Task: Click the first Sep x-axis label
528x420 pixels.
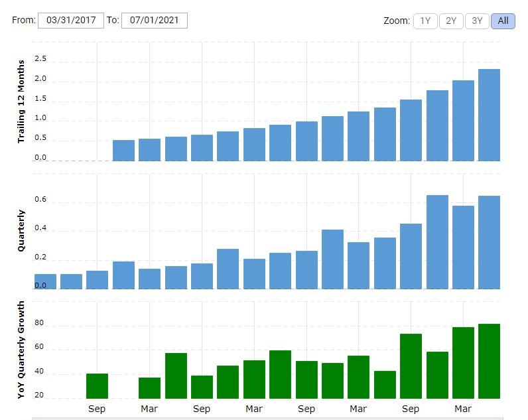Action: pyautogui.click(x=97, y=409)
